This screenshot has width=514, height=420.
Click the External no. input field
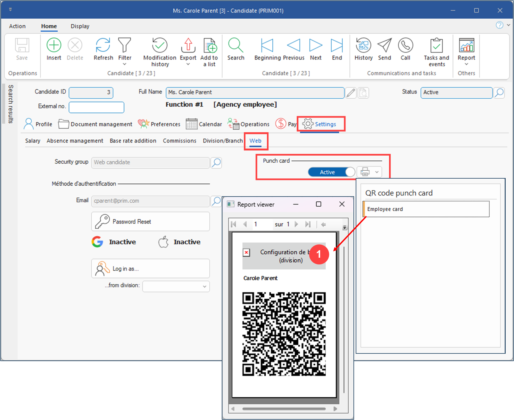(x=96, y=107)
